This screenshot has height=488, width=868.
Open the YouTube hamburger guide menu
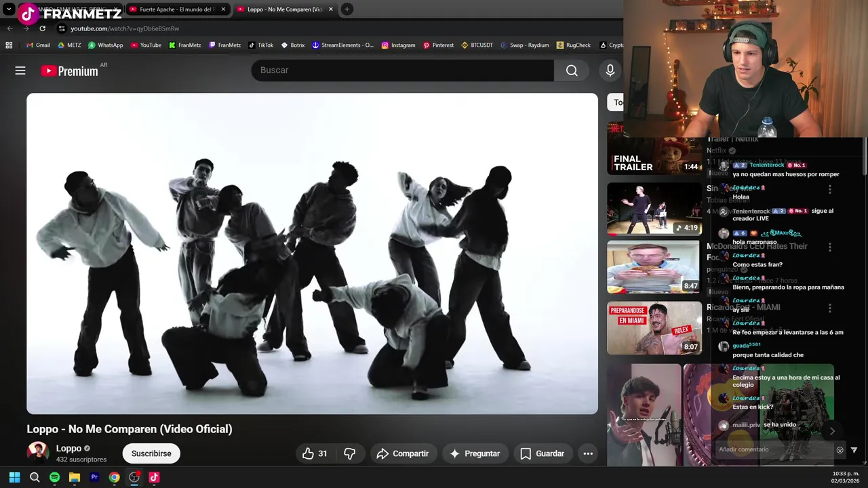(20, 70)
